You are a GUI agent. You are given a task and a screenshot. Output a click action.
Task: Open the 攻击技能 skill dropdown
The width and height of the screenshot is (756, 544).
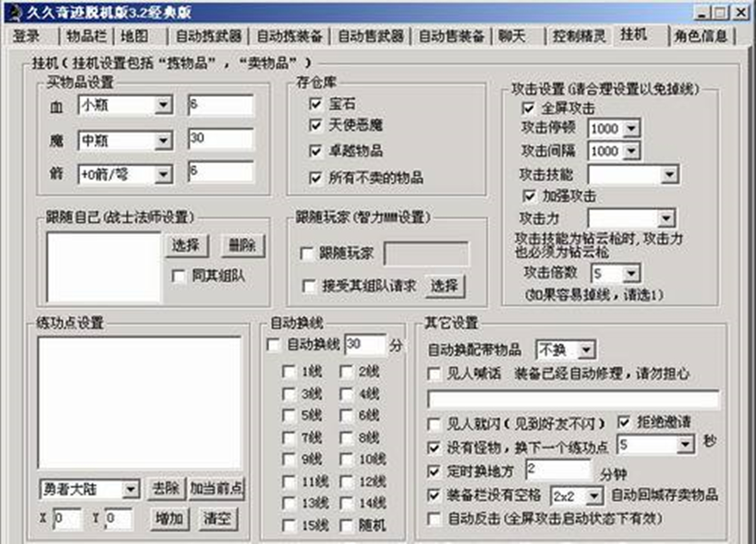(x=669, y=174)
